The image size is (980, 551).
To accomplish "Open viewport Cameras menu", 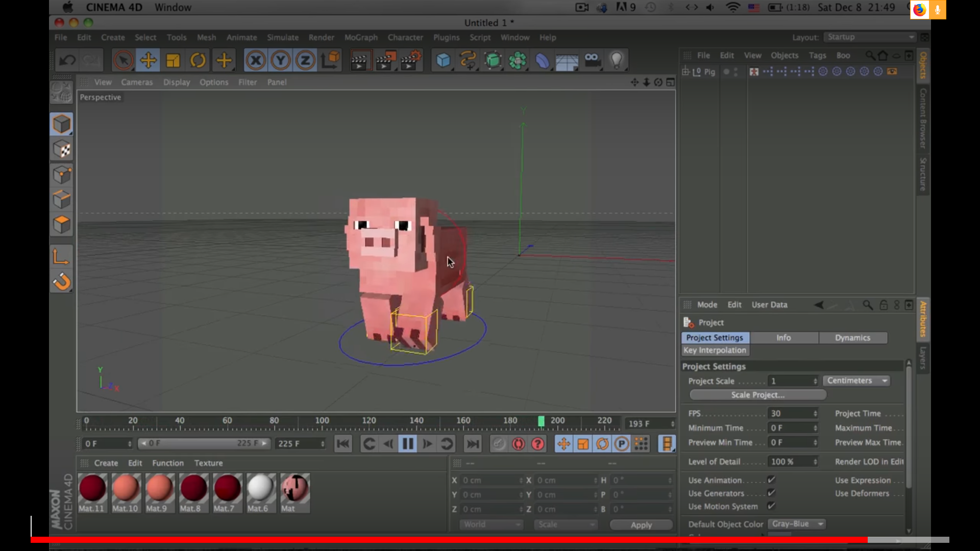I will tap(137, 82).
